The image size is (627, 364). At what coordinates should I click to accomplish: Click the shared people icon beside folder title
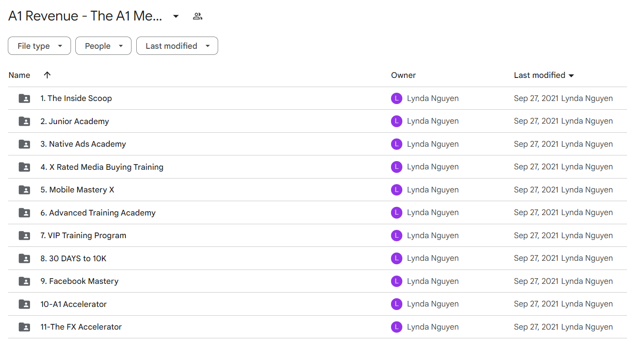point(198,17)
